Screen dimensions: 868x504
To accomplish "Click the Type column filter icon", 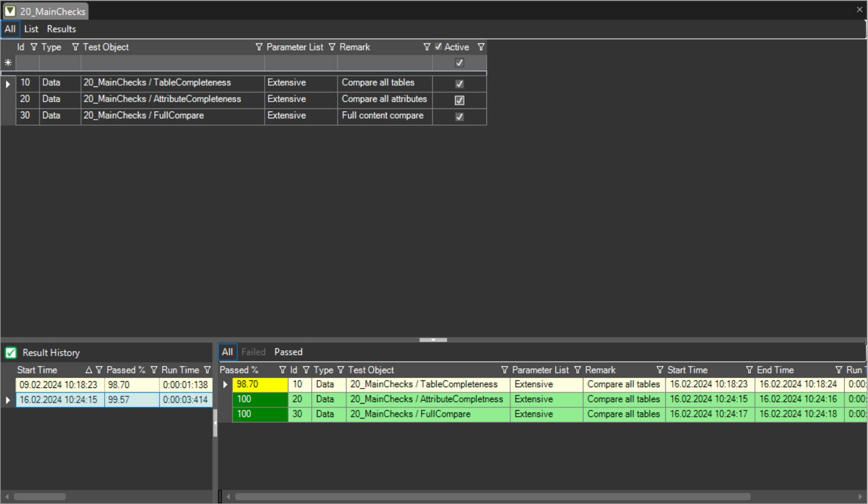I will 75,47.
